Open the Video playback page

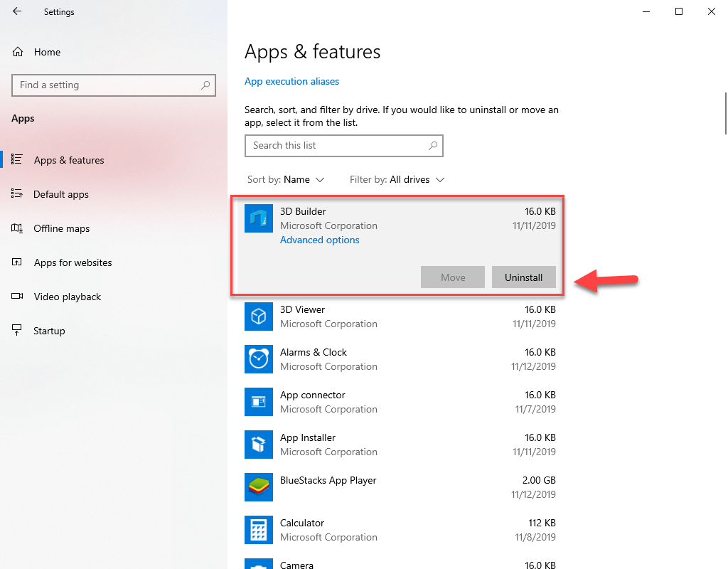tap(68, 297)
